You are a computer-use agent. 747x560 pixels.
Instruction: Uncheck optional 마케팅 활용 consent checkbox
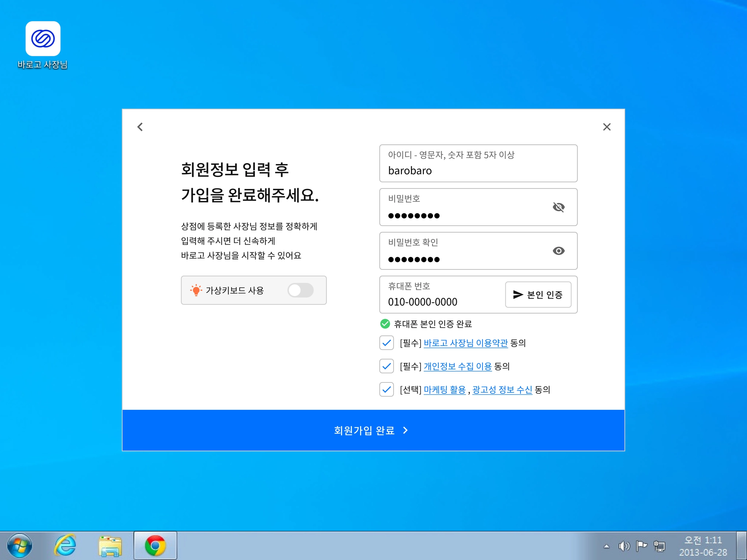(x=386, y=389)
